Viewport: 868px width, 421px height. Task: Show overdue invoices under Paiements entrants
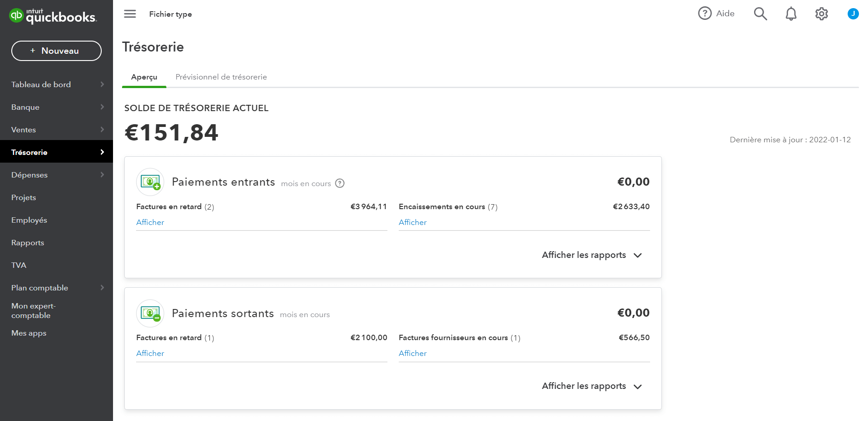[150, 222]
